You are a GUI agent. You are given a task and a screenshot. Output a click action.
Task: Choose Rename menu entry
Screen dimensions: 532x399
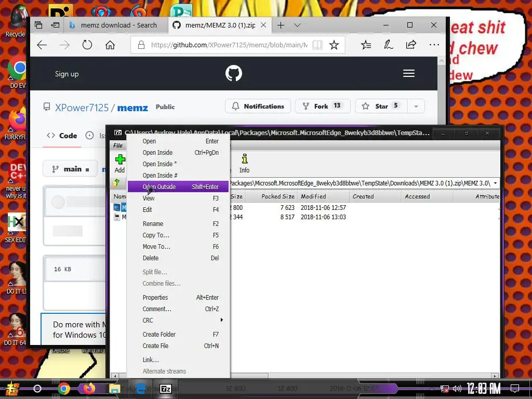tap(179, 224)
